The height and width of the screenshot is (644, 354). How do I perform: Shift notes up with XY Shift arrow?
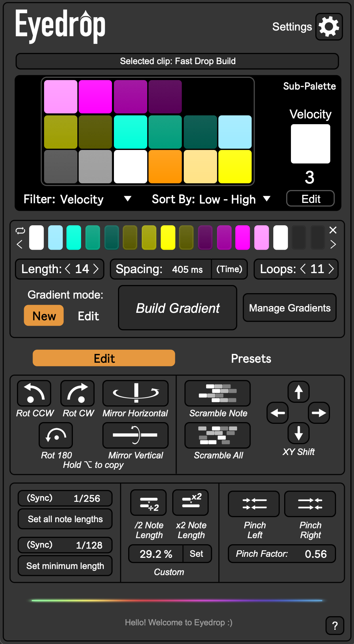tap(298, 392)
